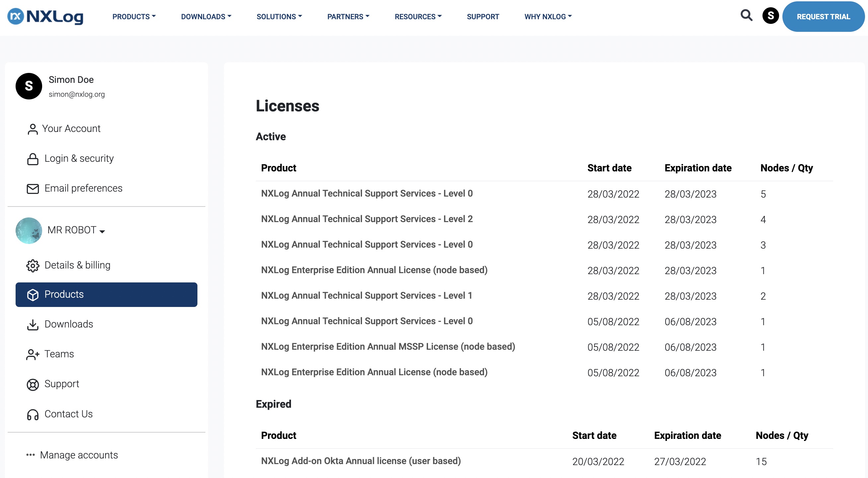Click the gear icon for Details & billing
868x478 pixels.
click(33, 266)
